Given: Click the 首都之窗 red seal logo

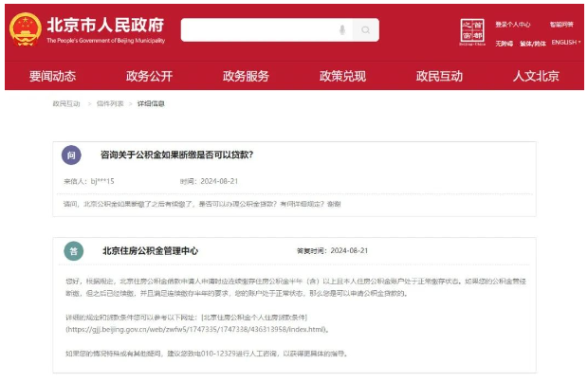Looking at the screenshot, I should click(x=471, y=29).
